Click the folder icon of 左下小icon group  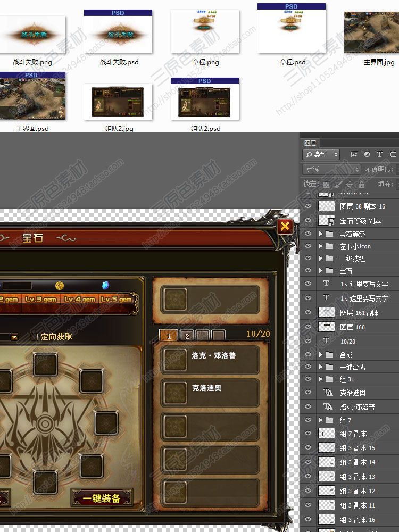point(329,246)
